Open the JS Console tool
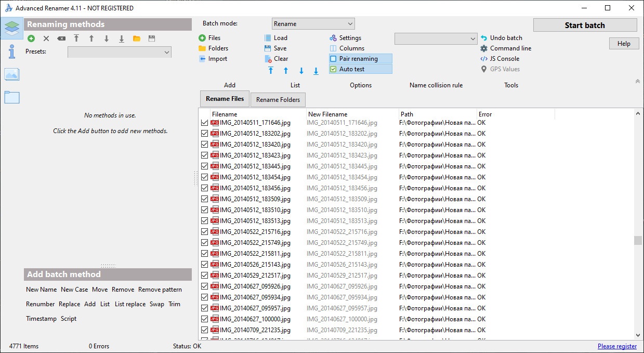 pos(484,59)
